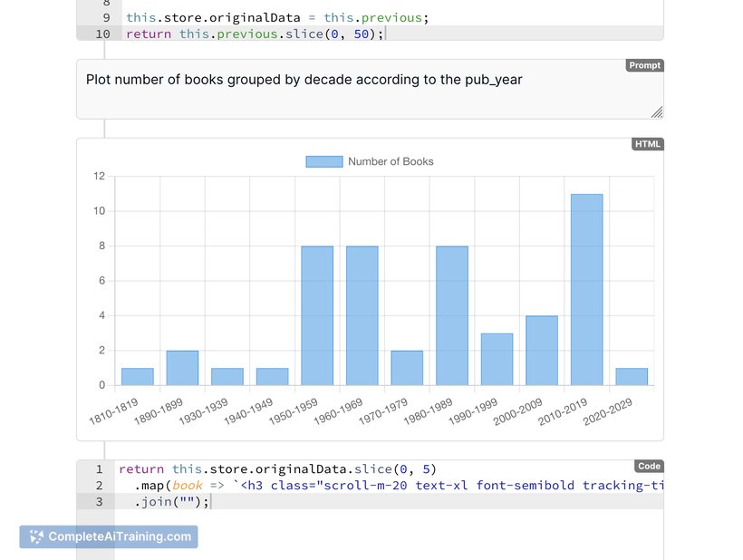Click the Code cell type badge
Viewport: 743px width, 560px height.
(x=649, y=466)
